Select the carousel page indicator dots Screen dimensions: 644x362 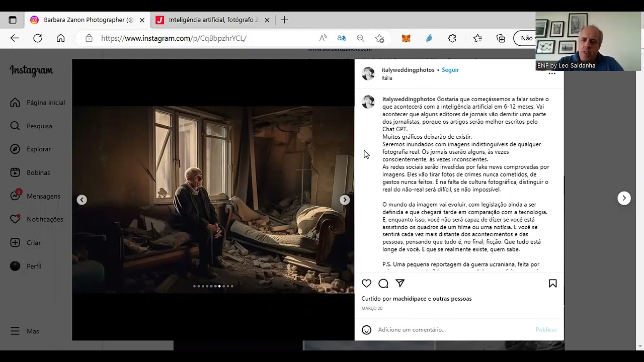coord(213,286)
